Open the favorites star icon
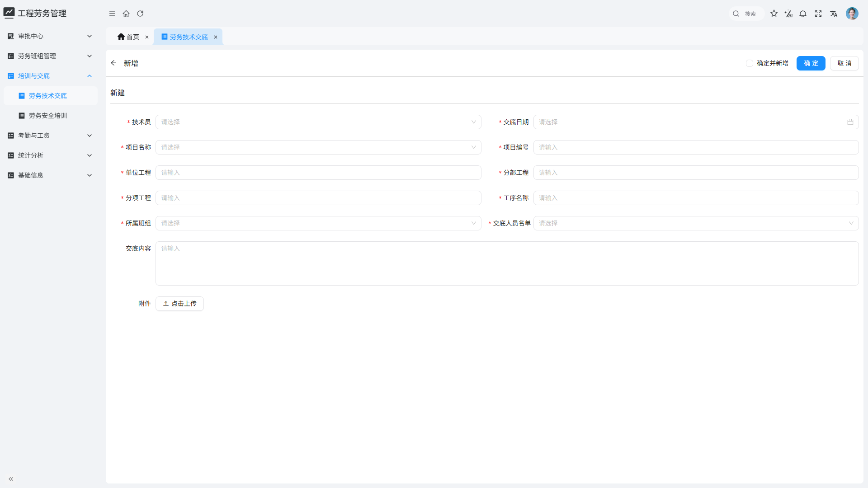The height and width of the screenshot is (488, 868). [x=774, y=14]
